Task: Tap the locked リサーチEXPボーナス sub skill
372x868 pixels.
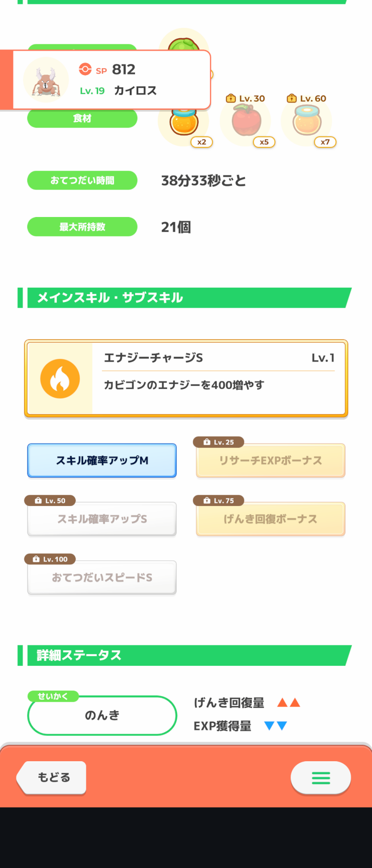Action: 270,460
